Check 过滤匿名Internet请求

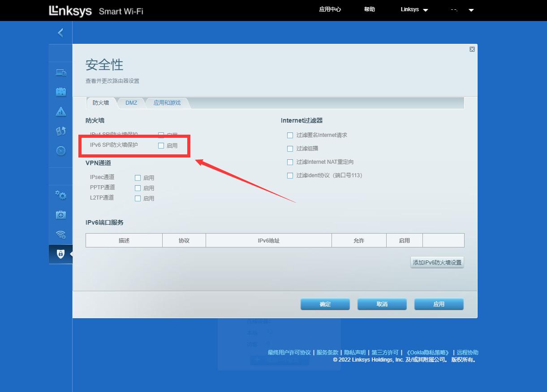pyautogui.click(x=290, y=135)
